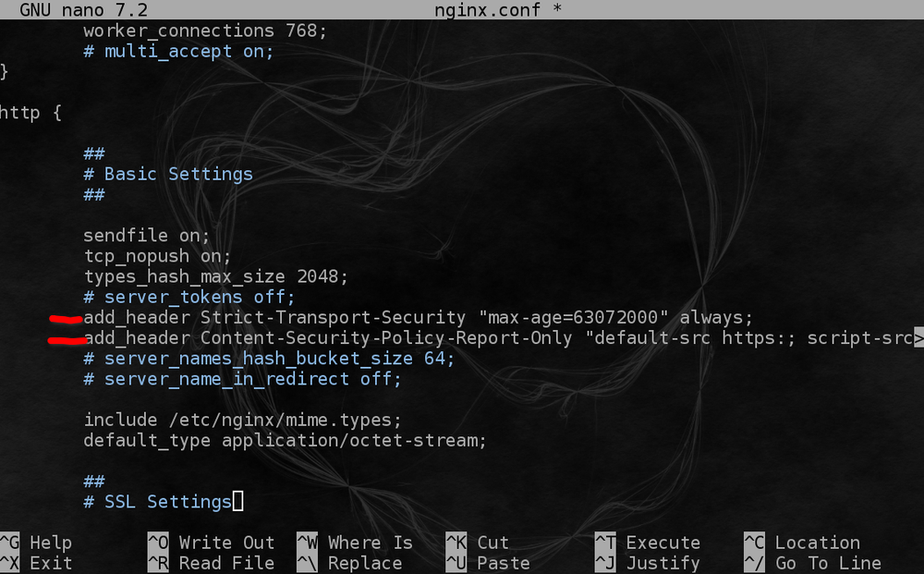
Task: Click the Content-Security-Policy-Report-Only text
Action: (386, 338)
